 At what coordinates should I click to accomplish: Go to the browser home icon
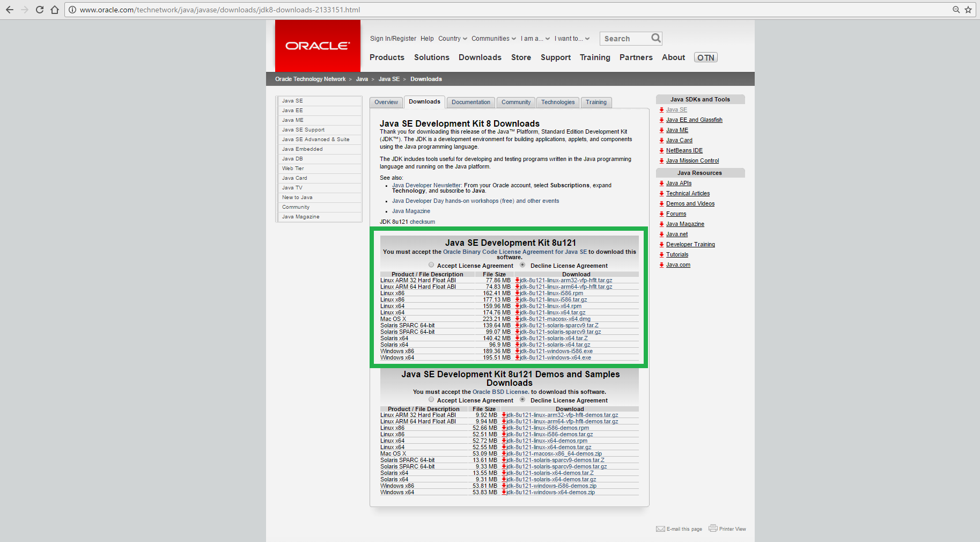55,10
